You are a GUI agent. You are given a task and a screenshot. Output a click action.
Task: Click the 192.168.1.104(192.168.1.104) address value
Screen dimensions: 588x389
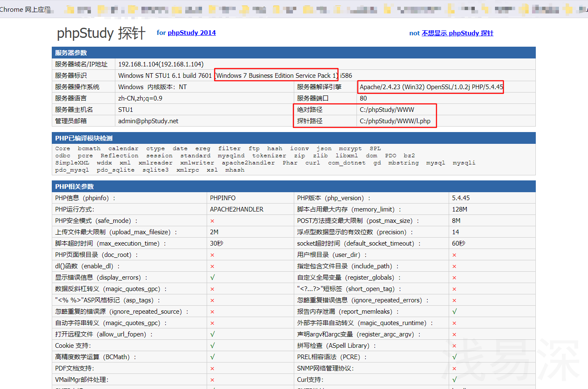161,64
